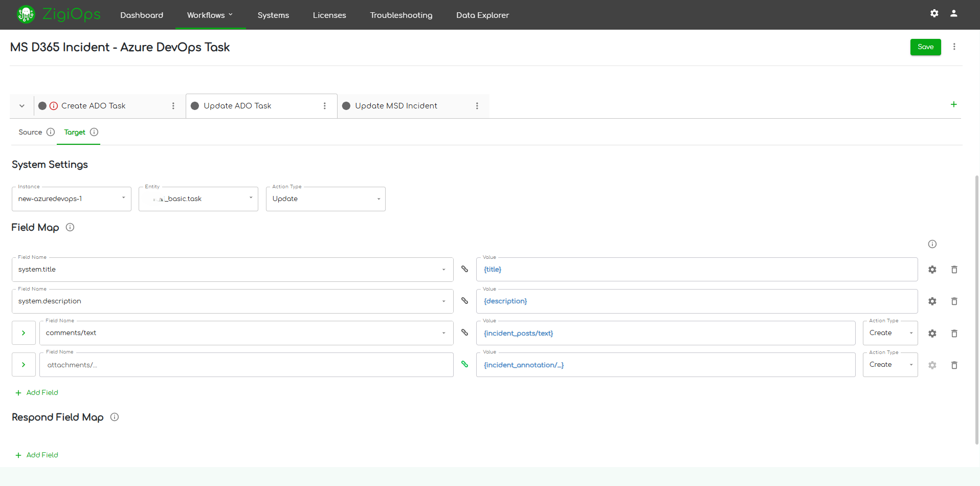Delete the system.title field mapping
The image size is (980, 486).
click(x=954, y=270)
